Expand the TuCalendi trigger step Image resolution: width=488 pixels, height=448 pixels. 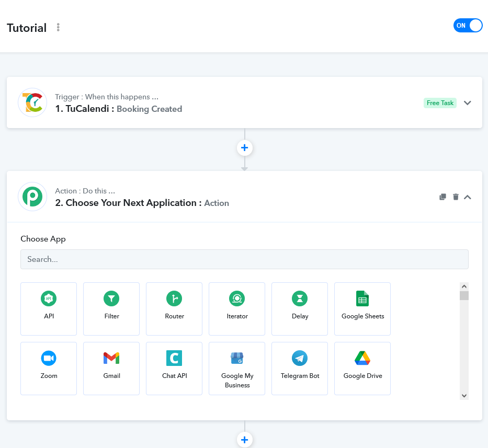[468, 103]
